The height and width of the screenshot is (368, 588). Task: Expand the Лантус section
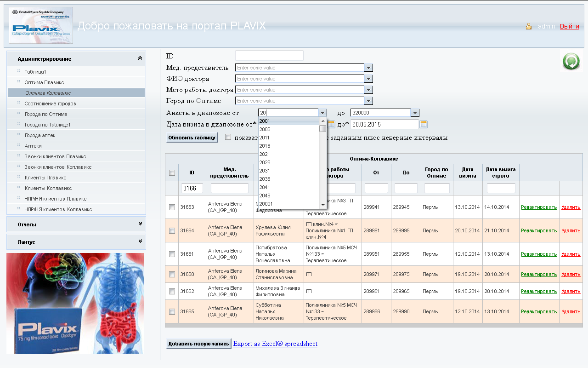(140, 241)
